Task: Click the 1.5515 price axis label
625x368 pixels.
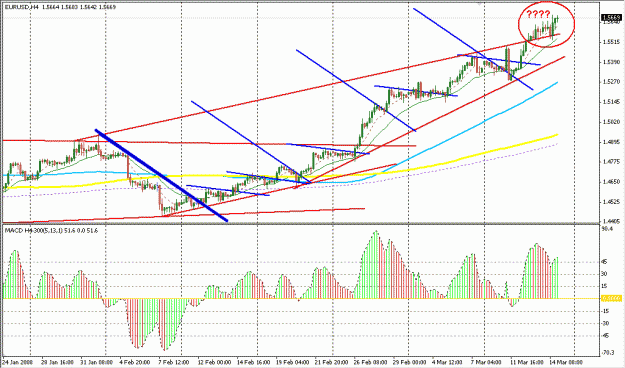Action: click(x=611, y=42)
